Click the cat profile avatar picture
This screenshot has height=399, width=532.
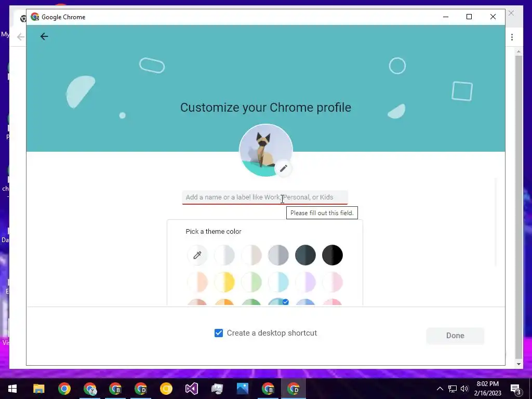tap(265, 150)
